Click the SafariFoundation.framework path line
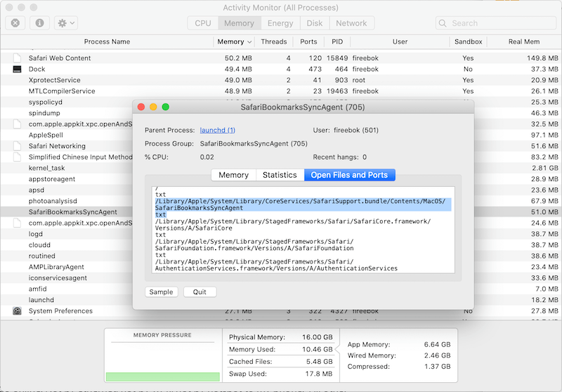562x392 pixels. pos(254,244)
